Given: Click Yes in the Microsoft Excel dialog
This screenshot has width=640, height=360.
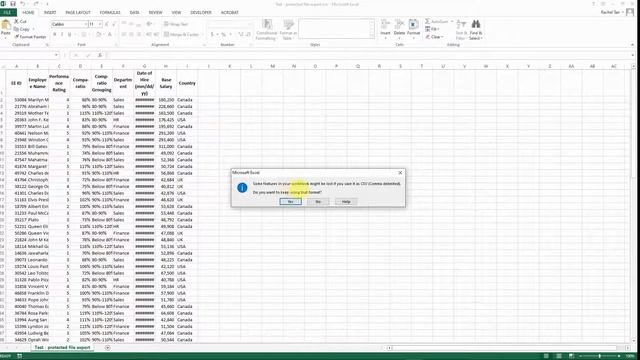Looking at the screenshot, I should [x=291, y=202].
